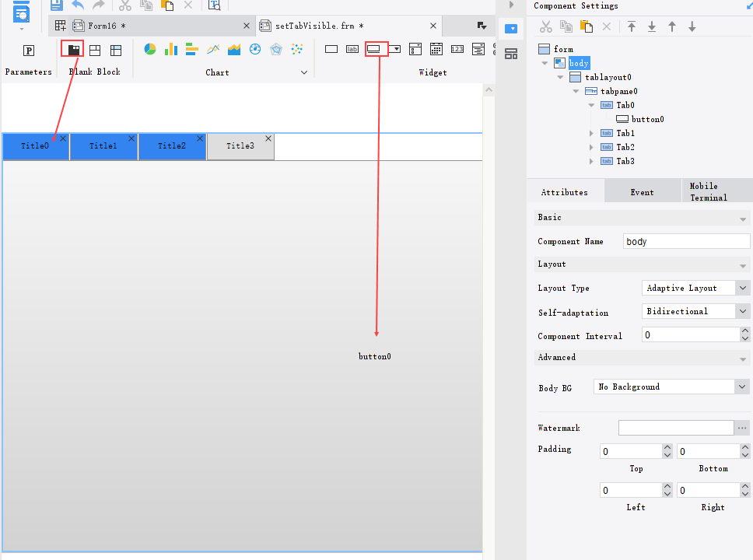Insert an area chart

(234, 49)
